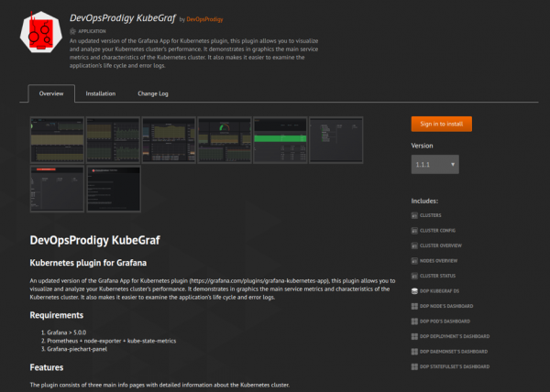Viewport: 550px width, 392px height.
Task: Click the DevOpsProdigy KubeGraf plugin logo
Action: 38,36
